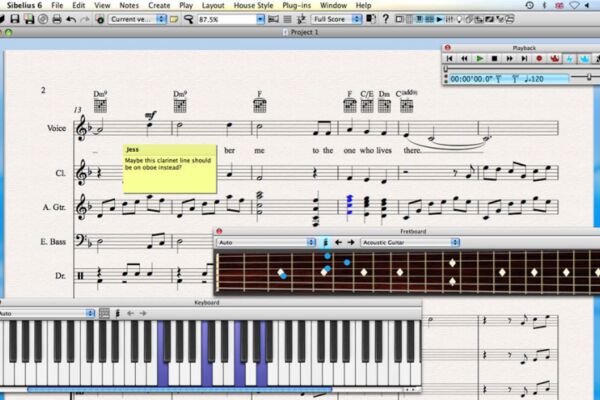This screenshot has height=400, width=600.
Task: Redo the last undone action
Action: point(85,19)
